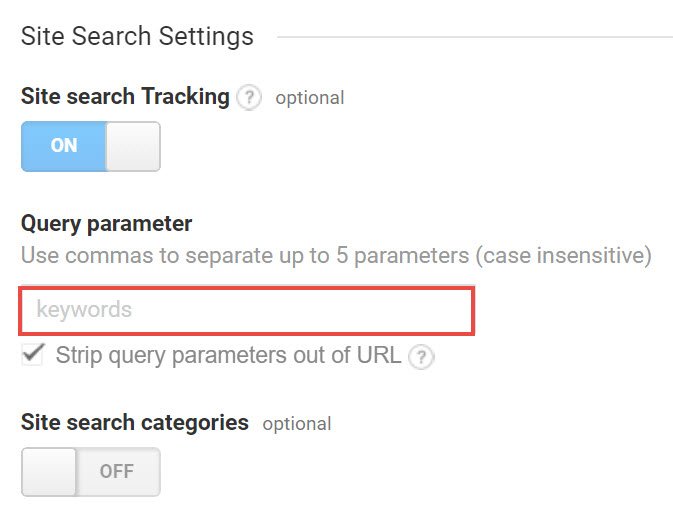Click the Site Search Settings heading
Screen dimensions: 673x513
pyautogui.click(x=137, y=37)
